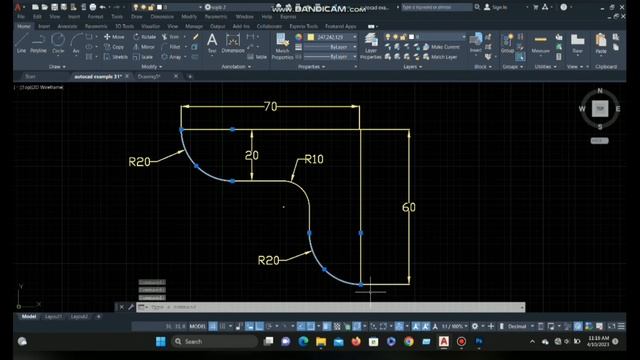Click Match Layer button

[x=440, y=57]
